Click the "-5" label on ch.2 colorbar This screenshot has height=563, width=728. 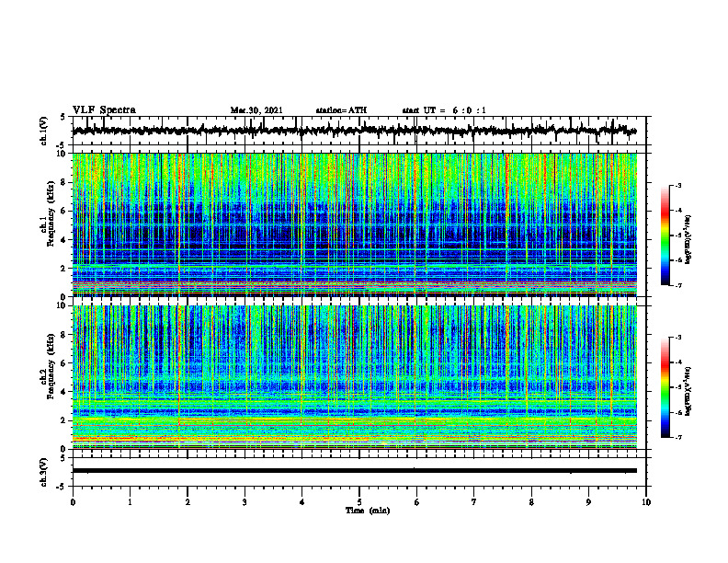(677, 387)
